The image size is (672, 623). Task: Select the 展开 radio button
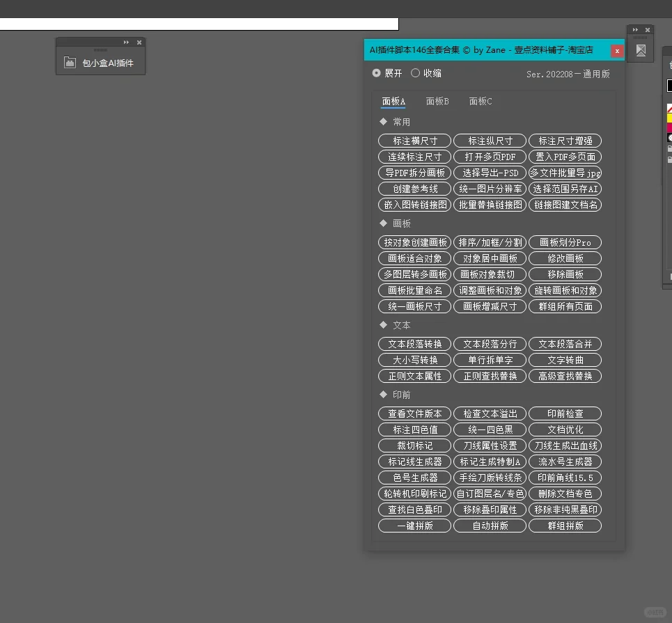click(x=376, y=73)
